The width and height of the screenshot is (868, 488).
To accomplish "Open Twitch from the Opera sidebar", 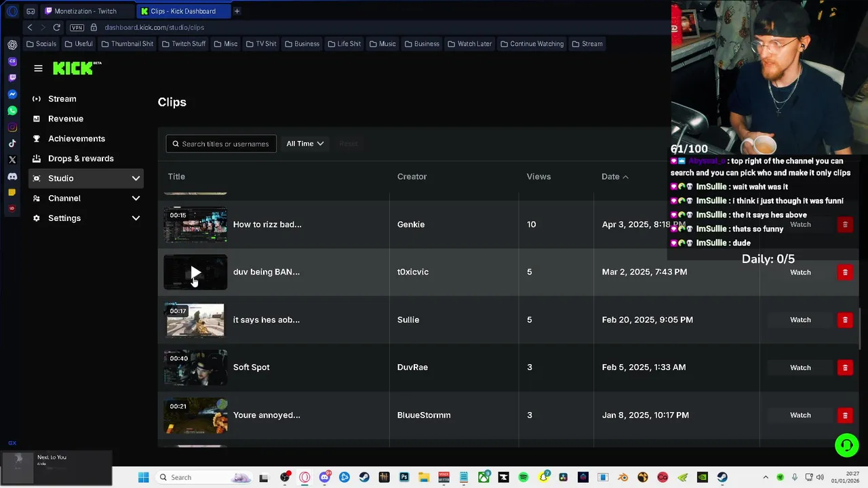I will coord(12,77).
